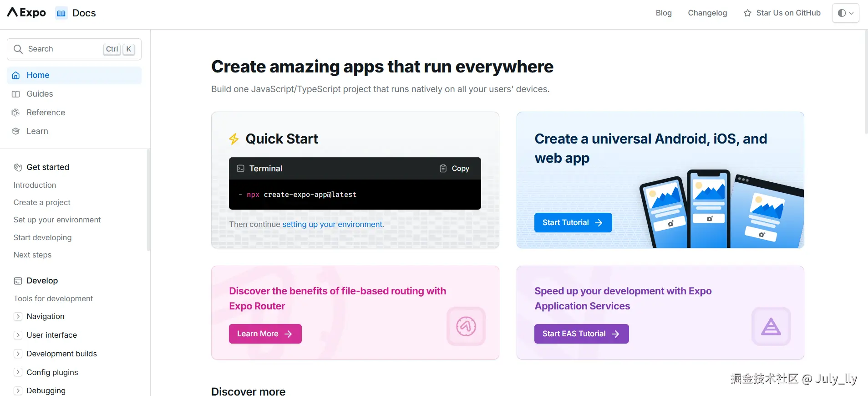Image resolution: width=868 pixels, height=396 pixels.
Task: Expand the Debugging section chevron
Action: (x=18, y=391)
